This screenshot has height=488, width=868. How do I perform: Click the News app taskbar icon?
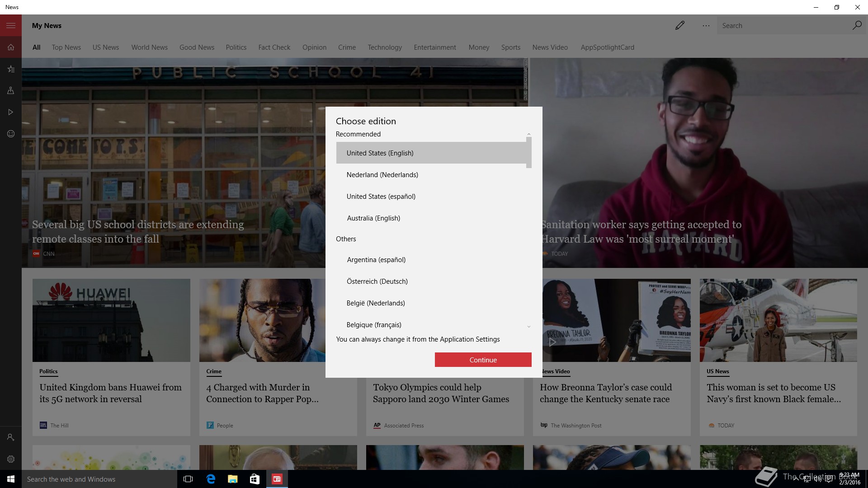277,479
